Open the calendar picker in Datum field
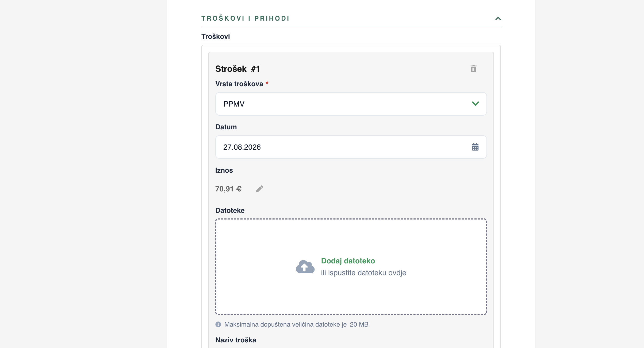Viewport: 644px width, 348px height. pos(475,147)
